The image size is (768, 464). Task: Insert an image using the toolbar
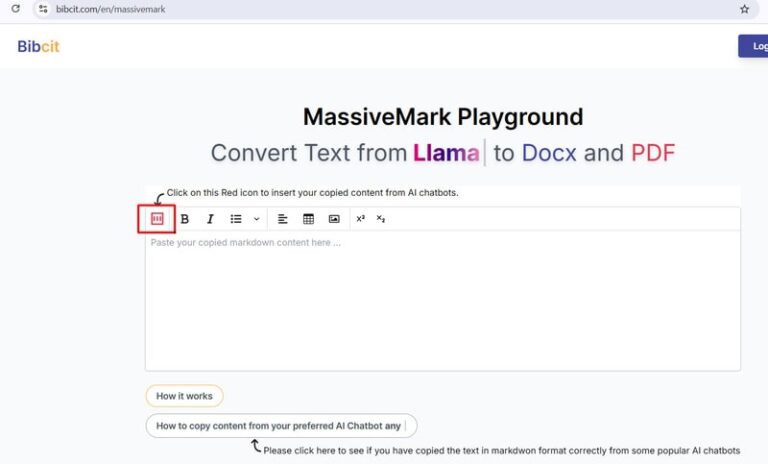334,219
